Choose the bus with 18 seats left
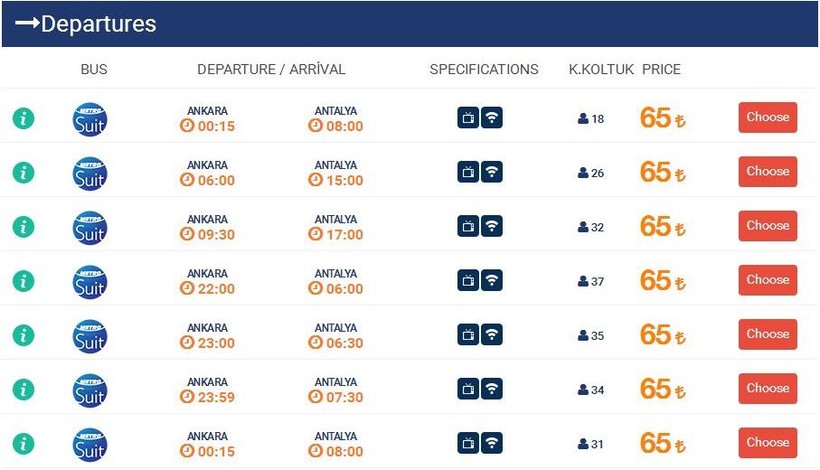The height and width of the screenshot is (470, 820). (767, 117)
